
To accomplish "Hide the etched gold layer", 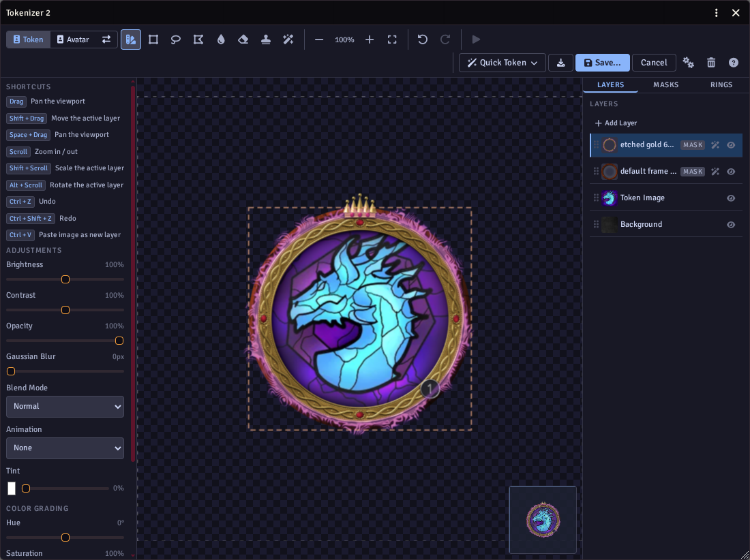I will pyautogui.click(x=731, y=145).
